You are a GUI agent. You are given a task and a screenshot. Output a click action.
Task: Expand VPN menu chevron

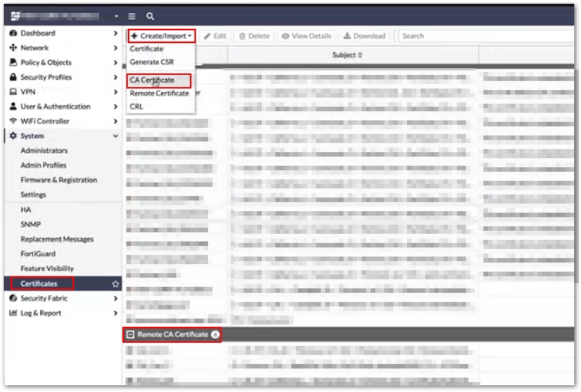click(x=116, y=92)
